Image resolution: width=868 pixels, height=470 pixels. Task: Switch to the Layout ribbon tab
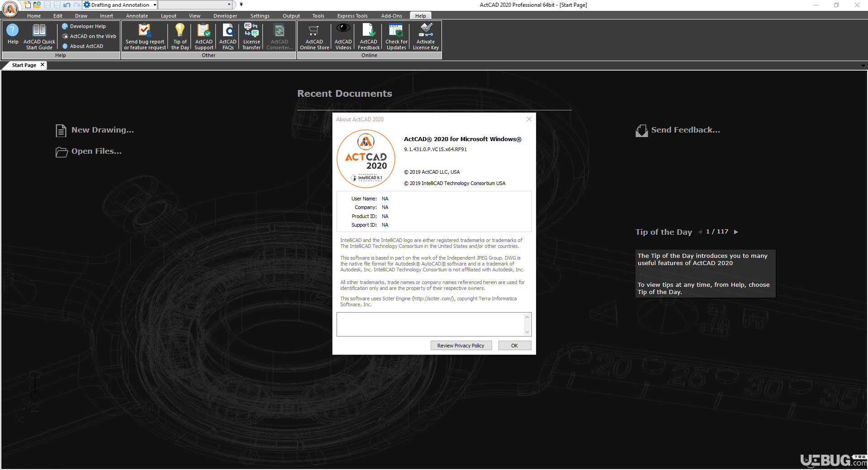(169, 16)
